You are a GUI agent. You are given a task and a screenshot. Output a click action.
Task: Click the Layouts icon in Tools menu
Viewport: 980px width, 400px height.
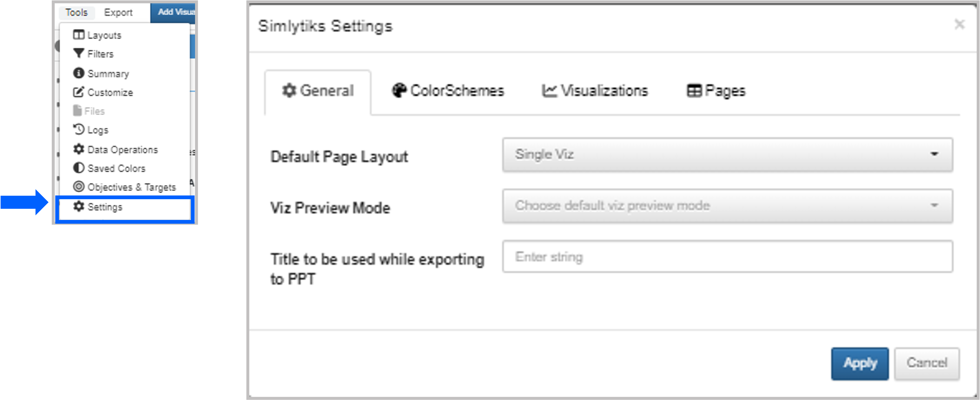pos(78,35)
